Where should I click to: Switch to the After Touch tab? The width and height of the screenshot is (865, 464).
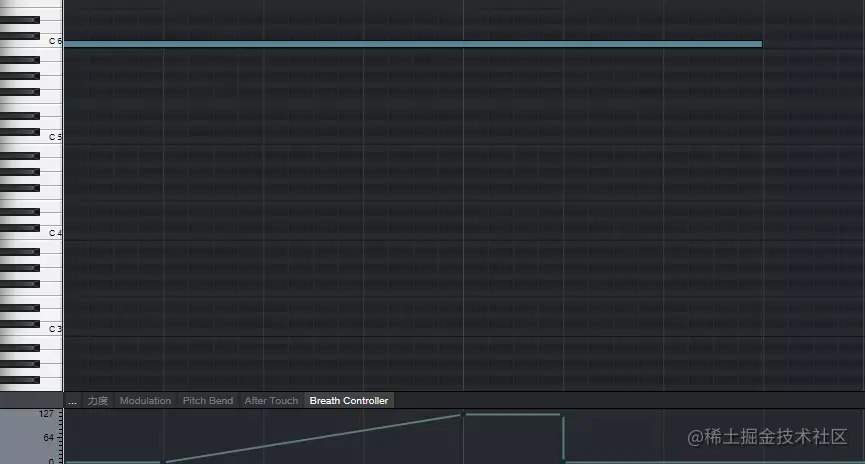[x=271, y=401]
